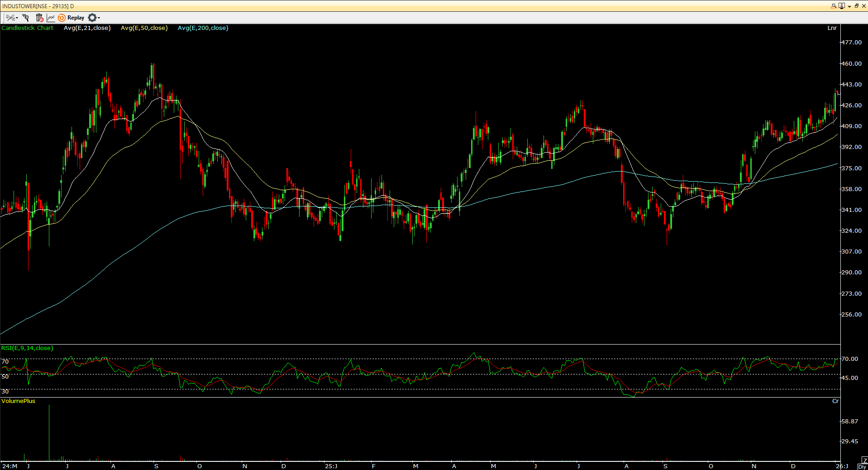Click the search magnifier icon on title bar
Screen dimensions: 868x470
(834, 6)
